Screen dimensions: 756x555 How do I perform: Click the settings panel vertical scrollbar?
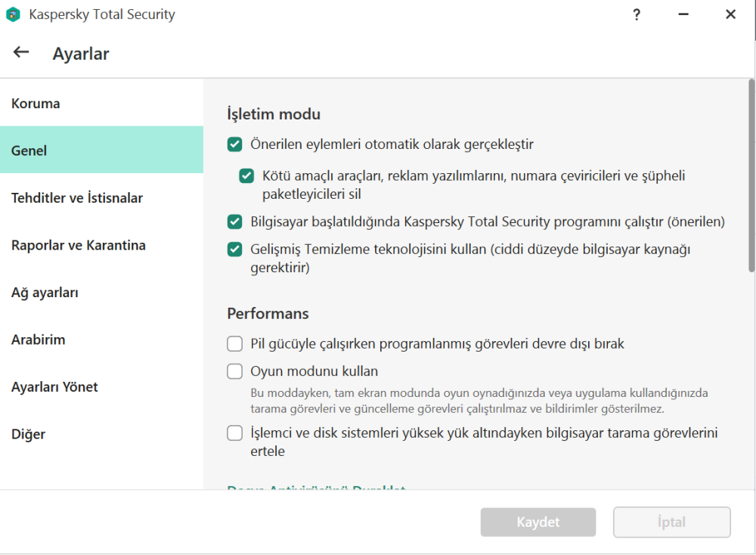point(751,176)
